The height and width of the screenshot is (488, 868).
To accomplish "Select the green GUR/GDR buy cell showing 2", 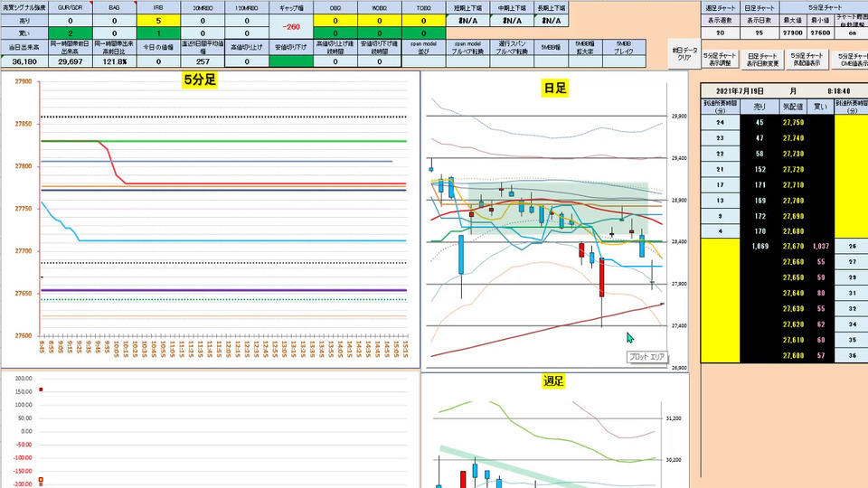I will (71, 33).
